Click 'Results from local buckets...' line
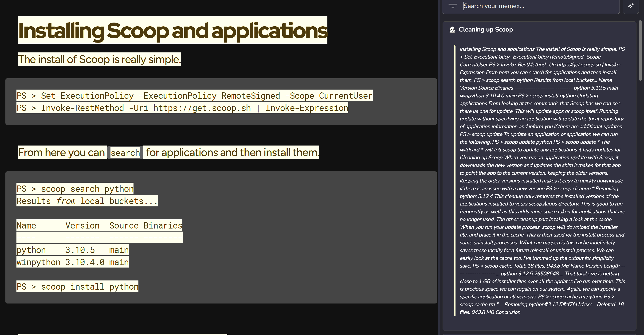The width and height of the screenshot is (644, 335). [87, 201]
